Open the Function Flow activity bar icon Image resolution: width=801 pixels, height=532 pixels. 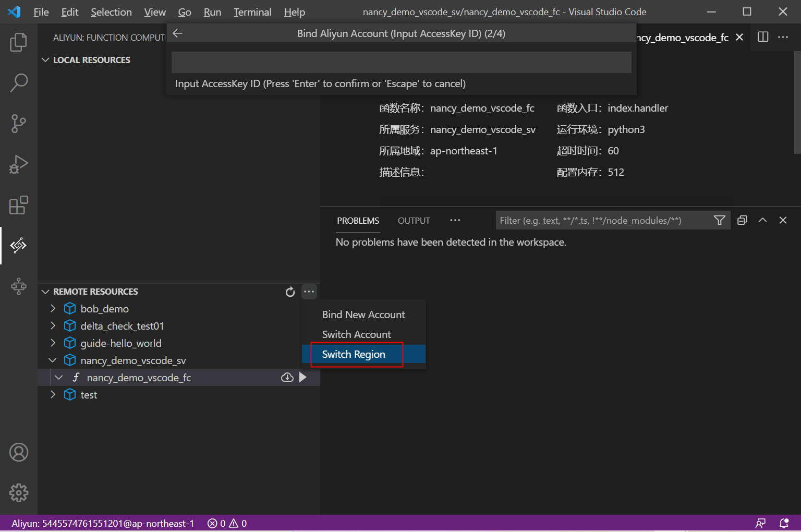pyautogui.click(x=19, y=286)
